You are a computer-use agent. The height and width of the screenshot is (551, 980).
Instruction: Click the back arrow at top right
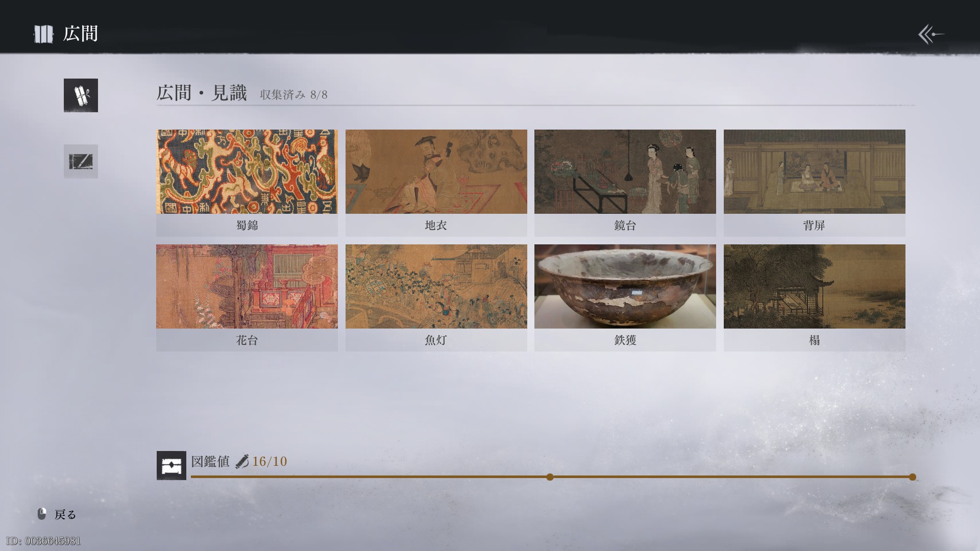click(x=931, y=34)
